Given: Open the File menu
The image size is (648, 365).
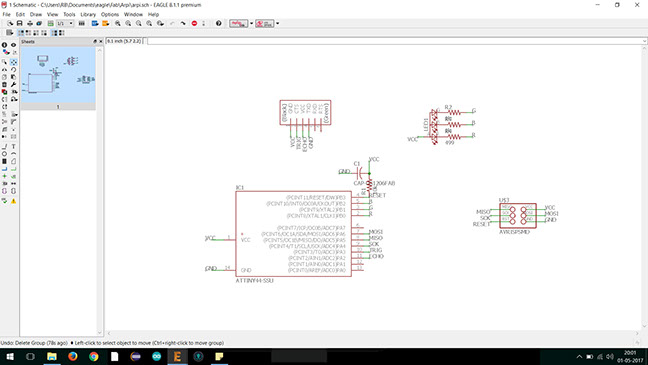Looking at the screenshot, I should pyautogui.click(x=7, y=14).
